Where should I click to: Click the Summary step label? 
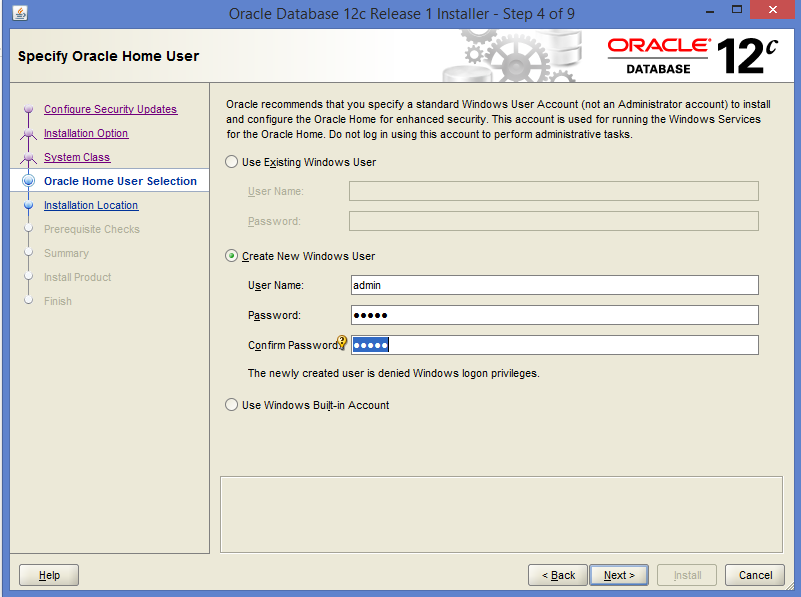66,253
